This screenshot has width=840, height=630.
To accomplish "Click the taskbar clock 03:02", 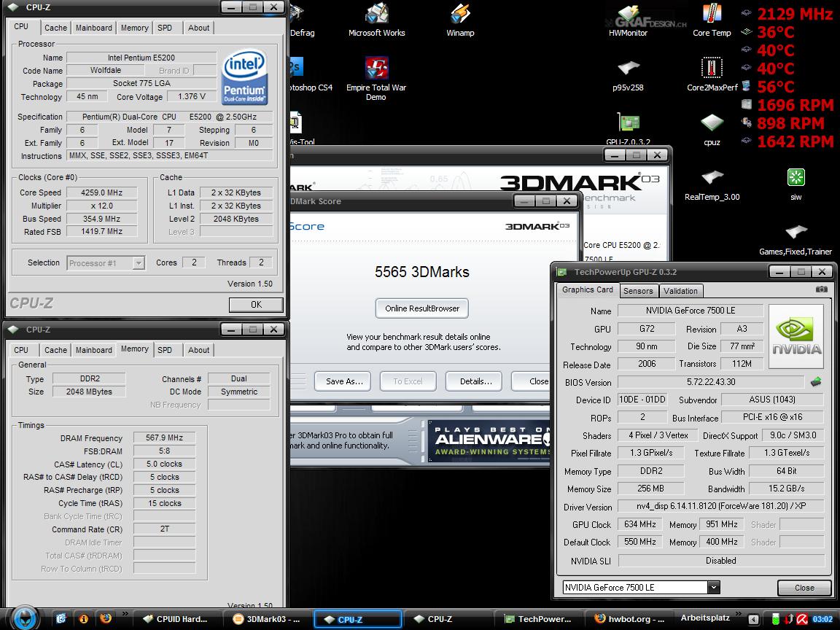I will point(822,619).
